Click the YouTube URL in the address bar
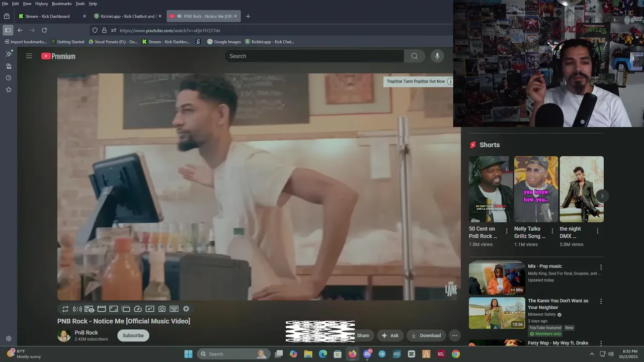Image resolution: width=644 pixels, height=362 pixels. pos(170,30)
